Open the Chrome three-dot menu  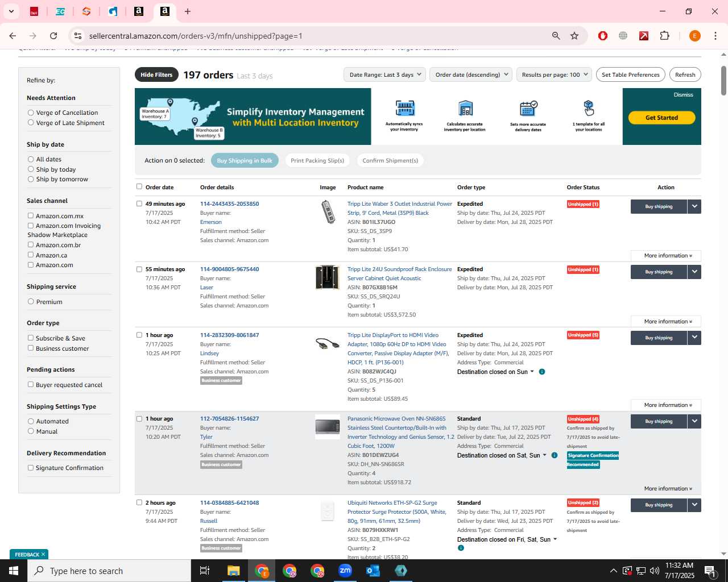[x=715, y=36]
